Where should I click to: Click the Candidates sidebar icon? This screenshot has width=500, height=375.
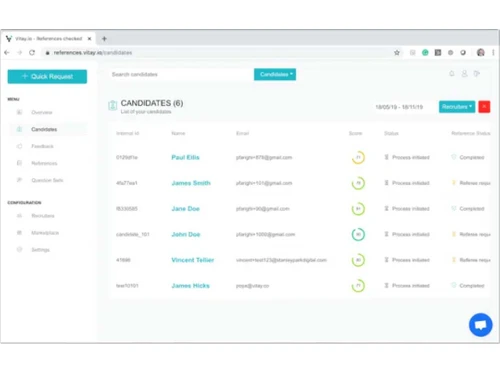click(19, 129)
